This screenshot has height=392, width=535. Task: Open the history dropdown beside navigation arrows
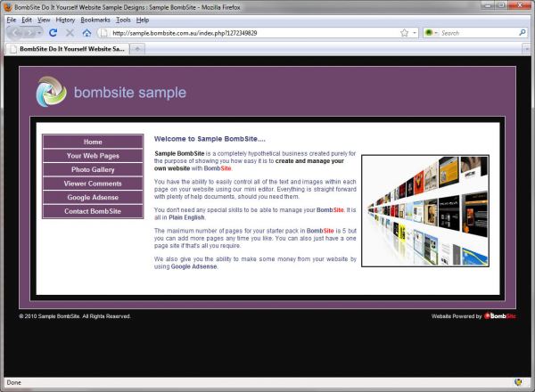(39, 33)
